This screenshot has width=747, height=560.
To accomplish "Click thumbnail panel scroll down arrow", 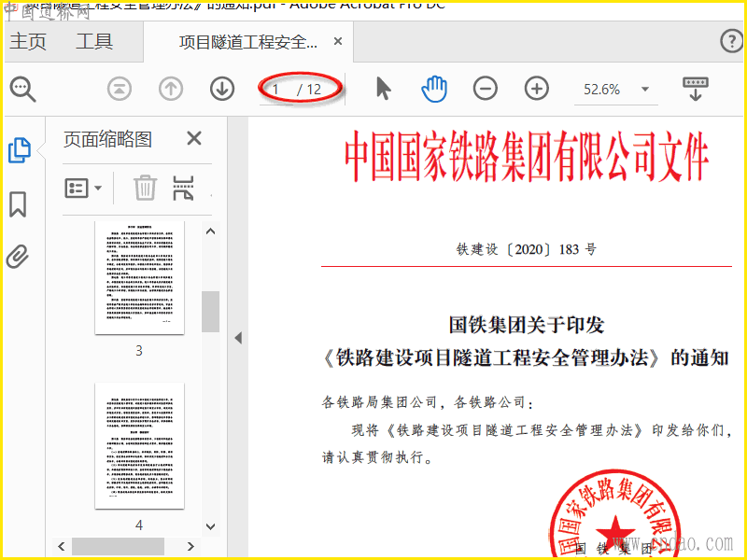I will (211, 526).
